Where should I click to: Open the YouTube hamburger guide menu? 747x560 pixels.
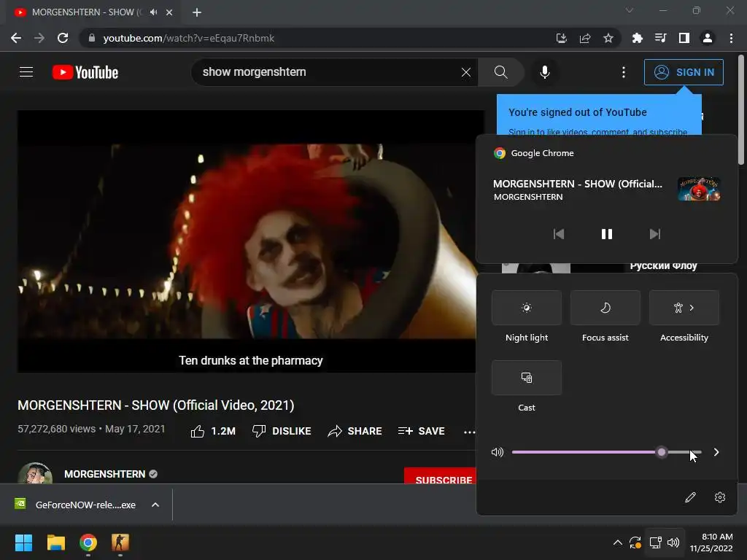click(x=26, y=72)
